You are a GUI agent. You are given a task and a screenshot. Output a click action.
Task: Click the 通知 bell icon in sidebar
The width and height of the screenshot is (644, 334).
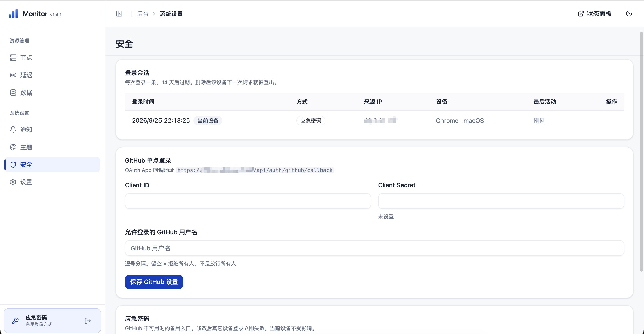(x=13, y=129)
